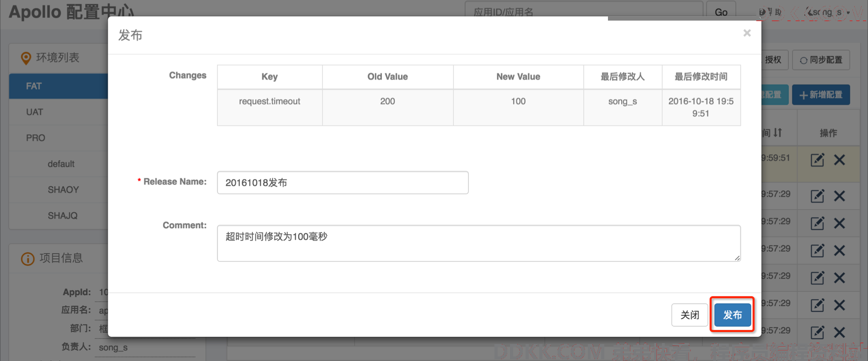Click edit icon in bottom config row

[x=817, y=332]
